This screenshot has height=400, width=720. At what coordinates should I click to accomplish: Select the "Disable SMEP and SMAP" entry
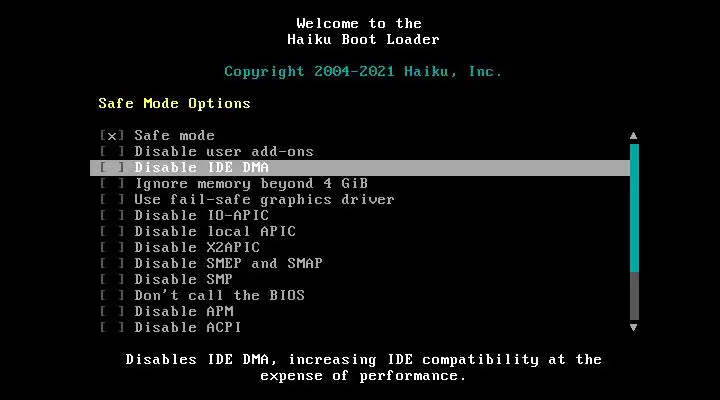tap(229, 263)
